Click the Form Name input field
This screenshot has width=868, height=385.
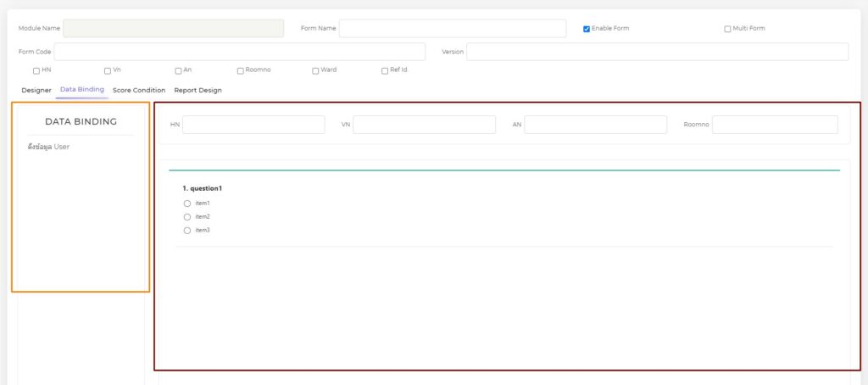point(452,29)
